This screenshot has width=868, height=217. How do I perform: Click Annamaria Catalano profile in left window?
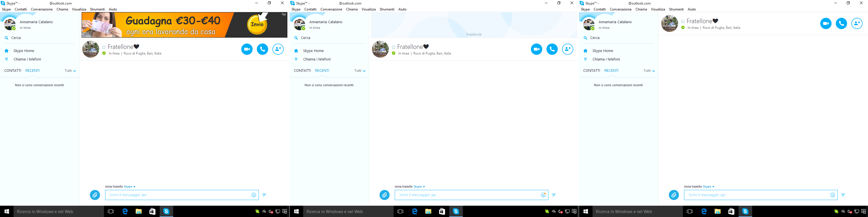click(x=36, y=22)
